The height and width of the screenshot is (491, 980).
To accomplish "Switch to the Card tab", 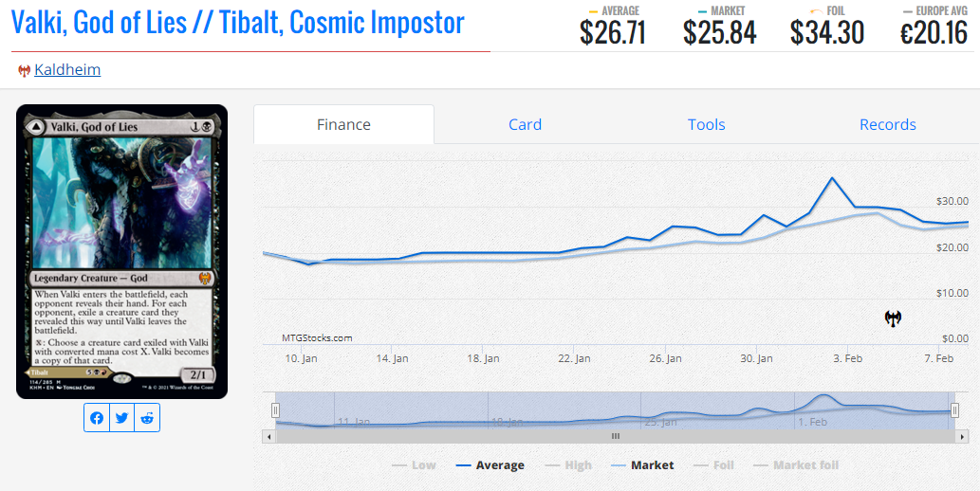I will pos(525,125).
